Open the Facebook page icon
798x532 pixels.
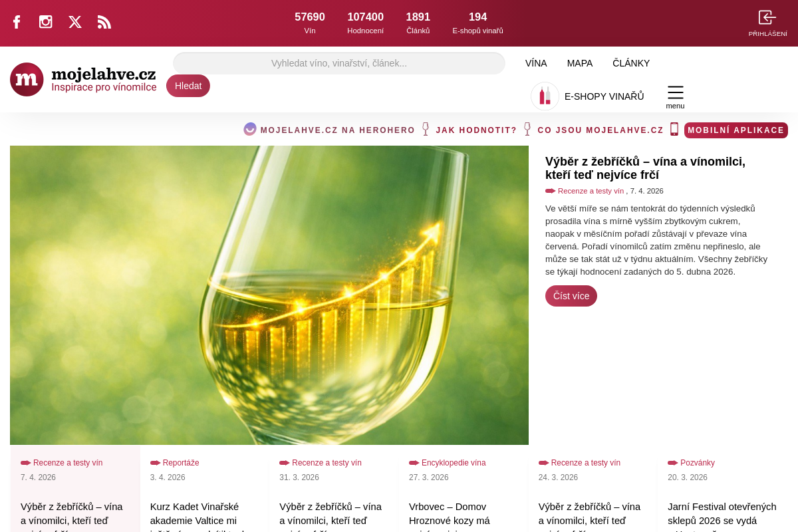(x=17, y=22)
